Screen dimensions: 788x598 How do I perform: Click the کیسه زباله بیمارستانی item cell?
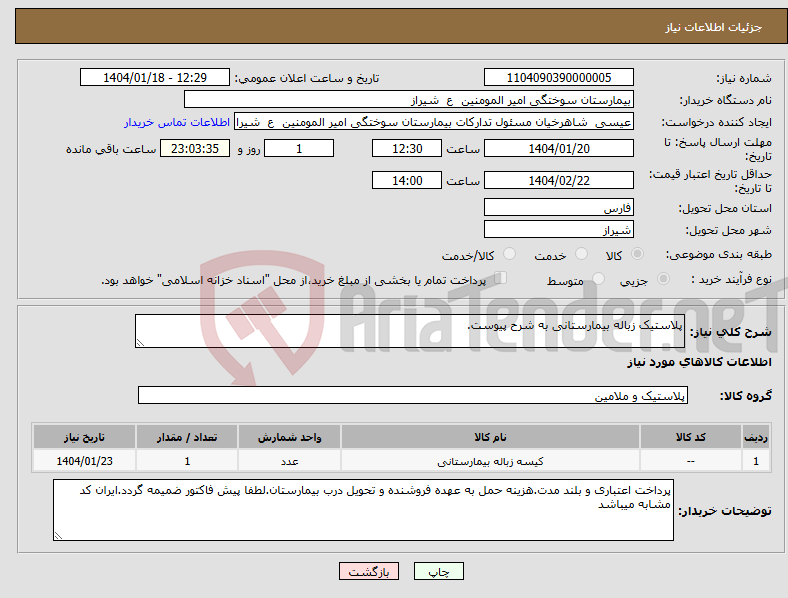490,461
